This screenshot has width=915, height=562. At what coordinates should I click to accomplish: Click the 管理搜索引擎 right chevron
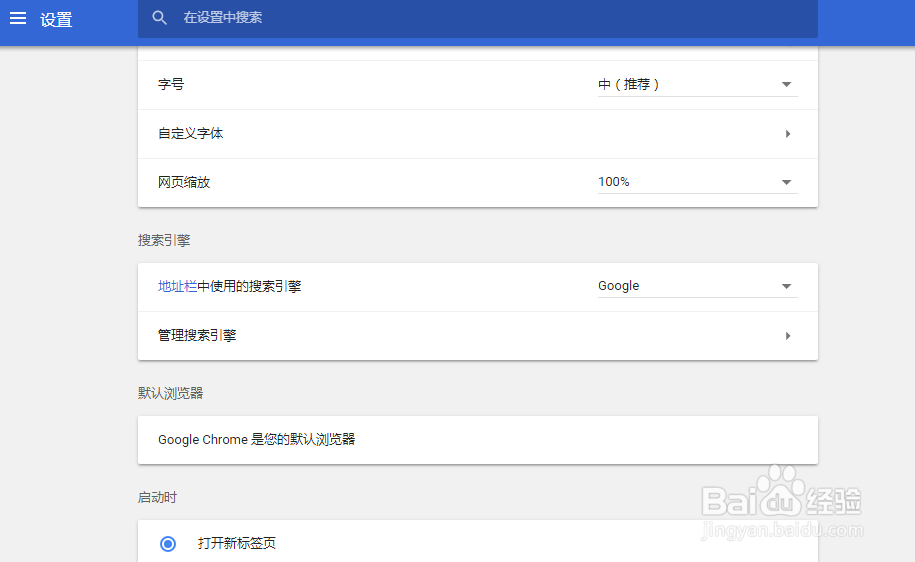coord(788,336)
